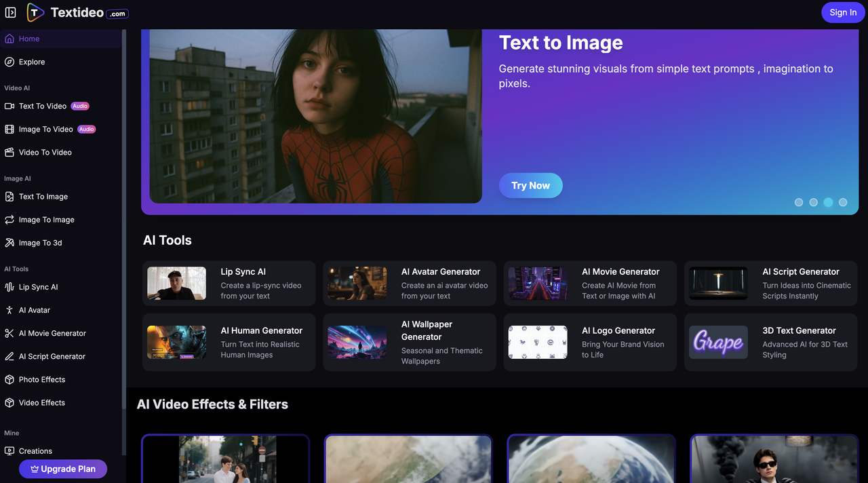Click the AI Wallpaper Generator thumbnail

tap(357, 343)
